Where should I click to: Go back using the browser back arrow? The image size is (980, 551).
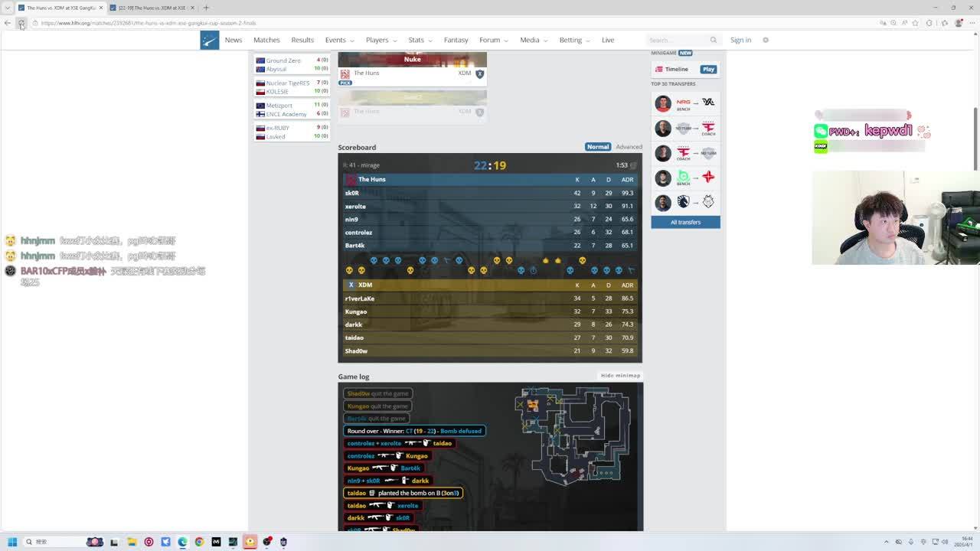pyautogui.click(x=8, y=23)
